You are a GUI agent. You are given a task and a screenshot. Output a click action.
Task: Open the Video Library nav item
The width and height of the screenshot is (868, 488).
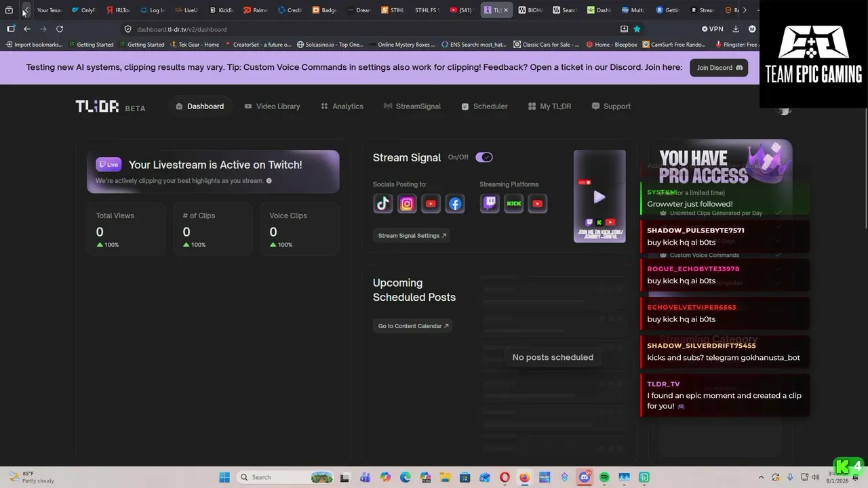tap(272, 106)
